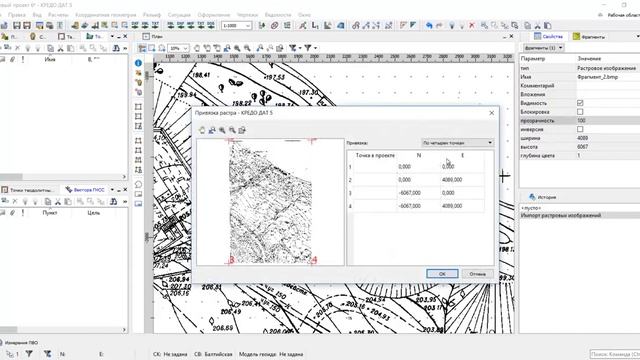Click the Cut scissors icon in top-right toolbar
This screenshot has width=640, height=360.
[538, 25]
